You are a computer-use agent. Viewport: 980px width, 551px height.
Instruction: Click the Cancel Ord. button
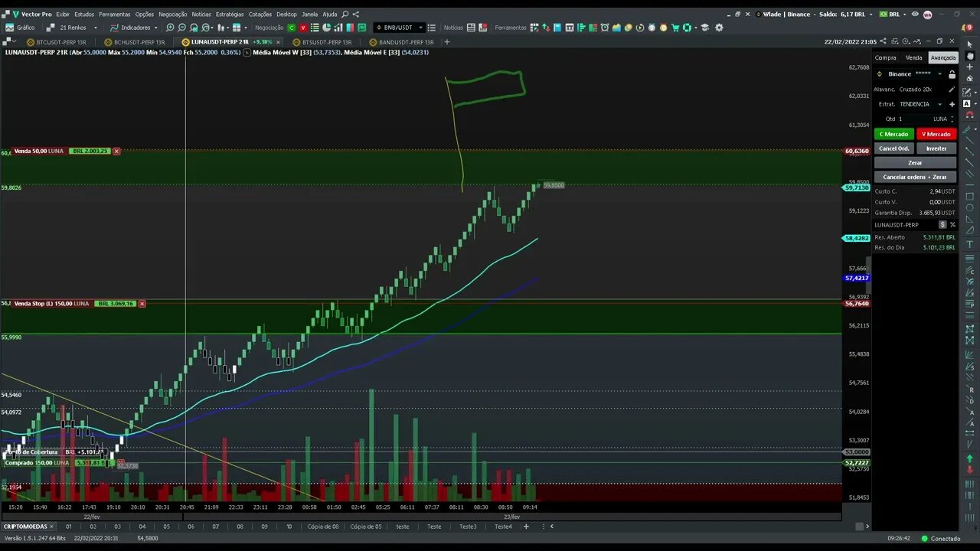tap(893, 148)
